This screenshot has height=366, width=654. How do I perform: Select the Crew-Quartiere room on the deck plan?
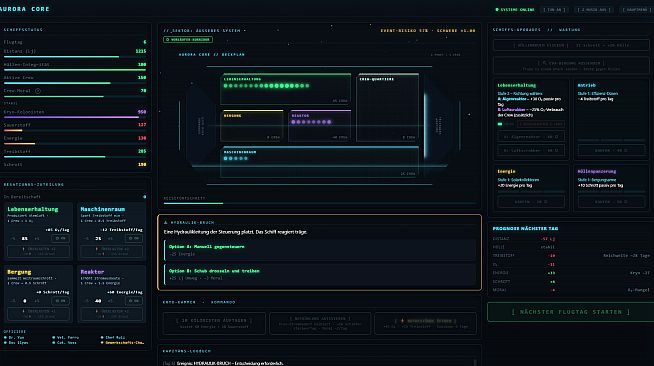click(387, 107)
